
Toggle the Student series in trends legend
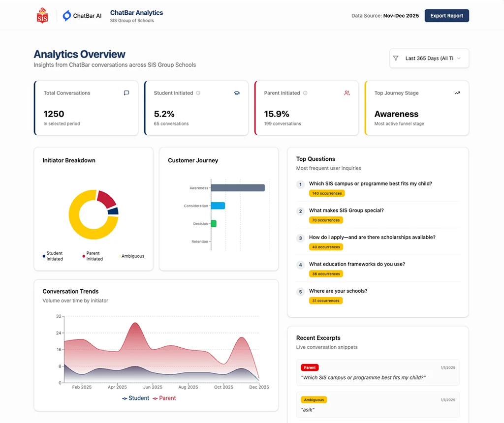135,398
